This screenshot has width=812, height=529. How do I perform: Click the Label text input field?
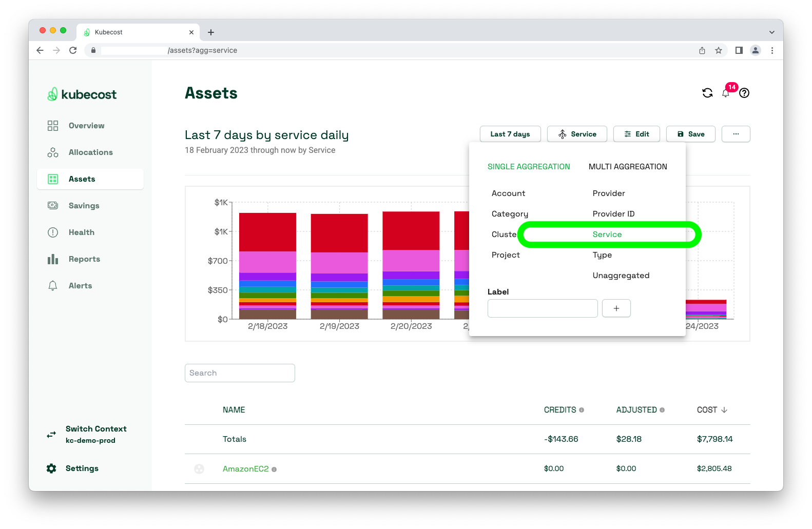(543, 308)
